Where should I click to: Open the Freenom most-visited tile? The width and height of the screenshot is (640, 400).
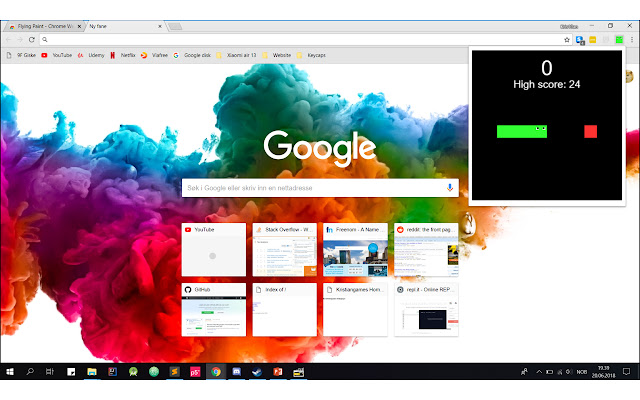[x=356, y=249]
